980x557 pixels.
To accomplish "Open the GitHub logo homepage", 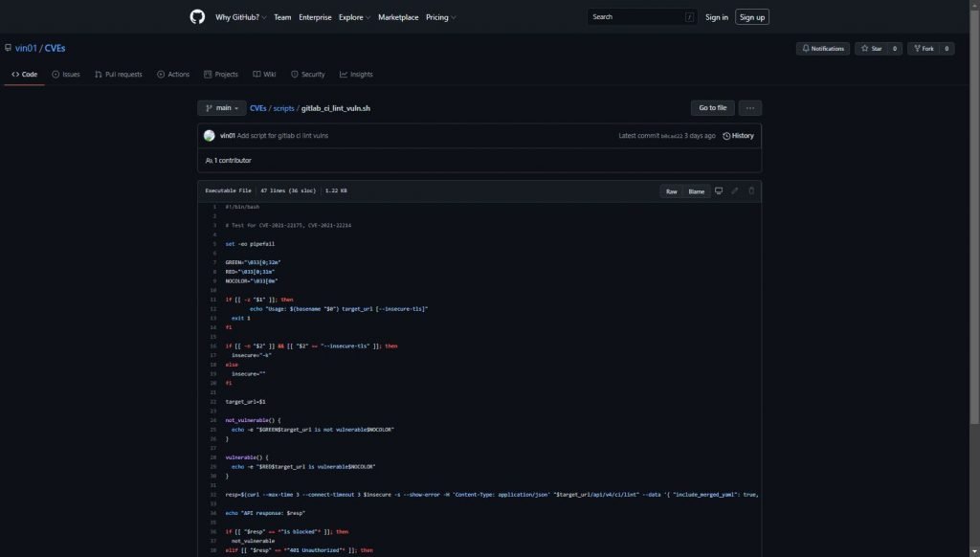I will tap(197, 17).
